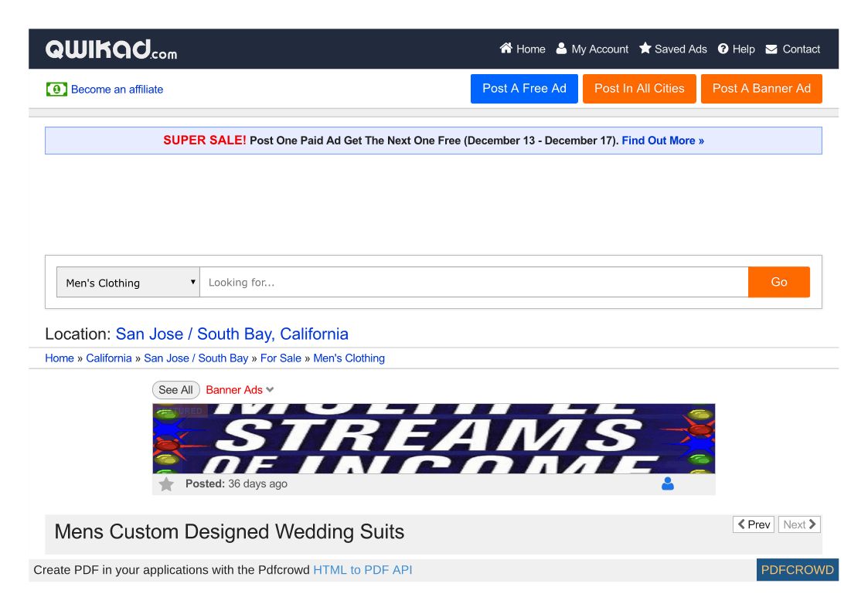Click the Contact envelope icon
Viewport: 868px width, 614px height.
(771, 49)
